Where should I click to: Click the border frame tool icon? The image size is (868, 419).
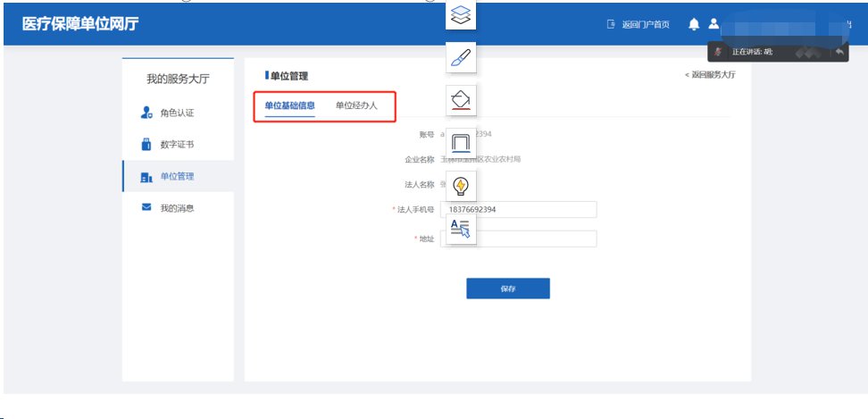tap(460, 143)
